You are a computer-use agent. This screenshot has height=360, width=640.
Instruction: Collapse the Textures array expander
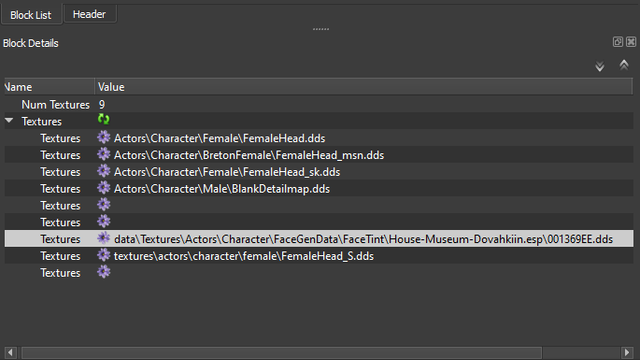(9, 121)
